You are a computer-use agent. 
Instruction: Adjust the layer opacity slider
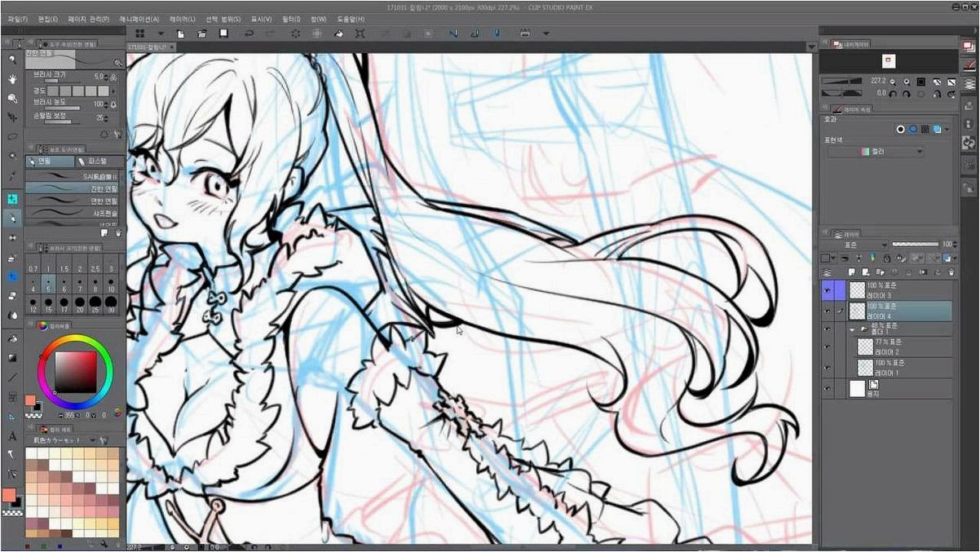tap(916, 244)
